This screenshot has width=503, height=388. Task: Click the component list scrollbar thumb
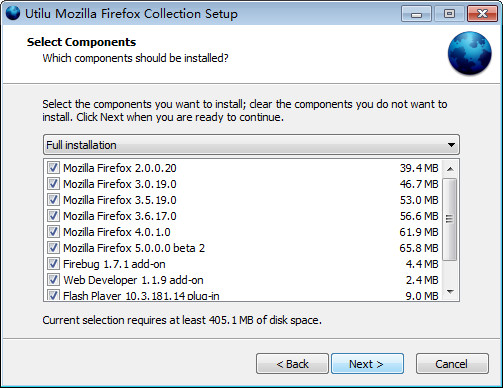tap(450, 219)
